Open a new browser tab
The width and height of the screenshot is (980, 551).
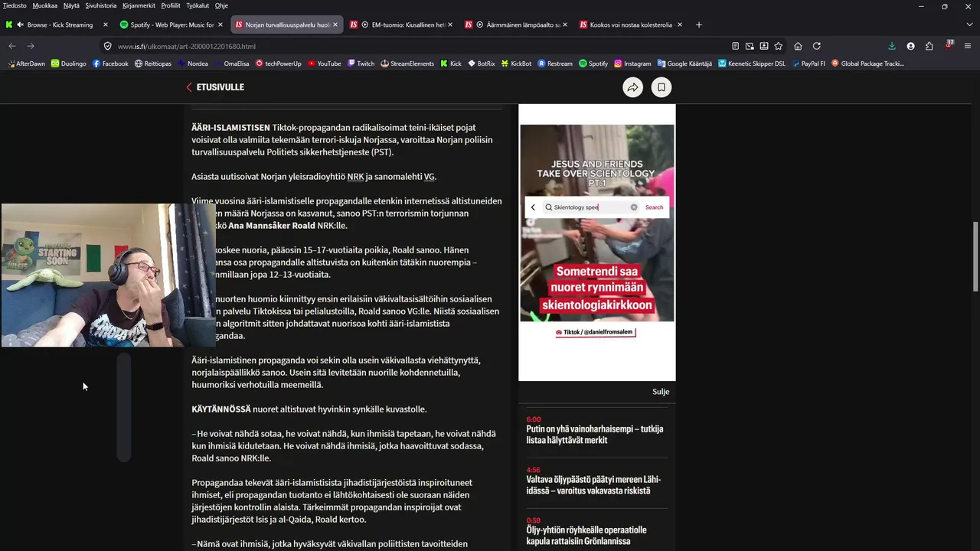(699, 24)
